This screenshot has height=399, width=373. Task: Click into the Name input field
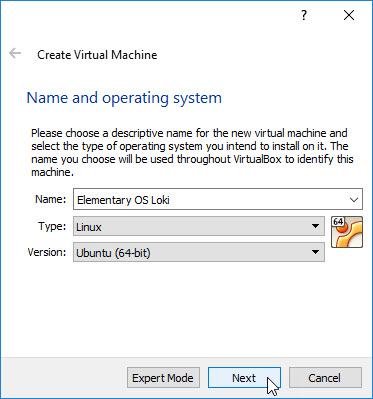(x=218, y=200)
